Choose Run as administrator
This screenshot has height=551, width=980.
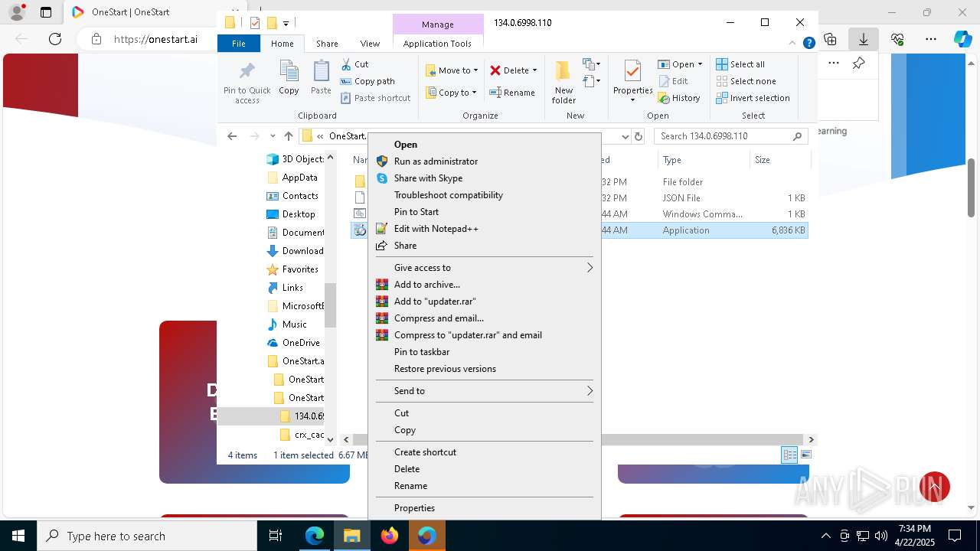[x=484, y=161]
